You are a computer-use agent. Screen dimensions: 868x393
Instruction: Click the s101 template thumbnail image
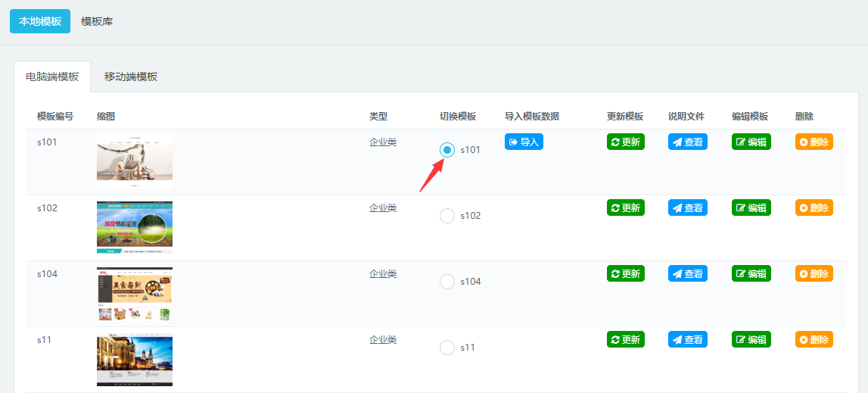[135, 161]
